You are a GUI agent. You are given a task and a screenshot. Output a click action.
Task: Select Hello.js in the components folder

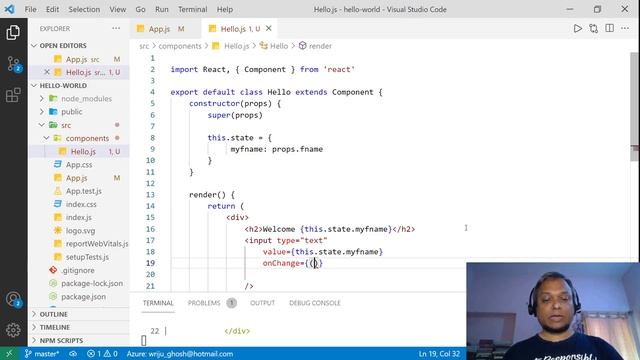[x=83, y=151]
